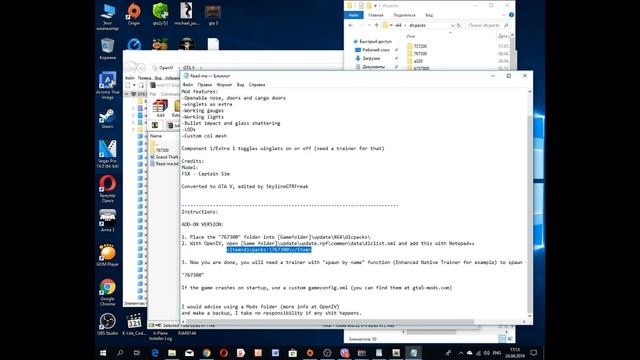
Task: Open Microsoft Store on the taskbar
Action: click(293, 353)
